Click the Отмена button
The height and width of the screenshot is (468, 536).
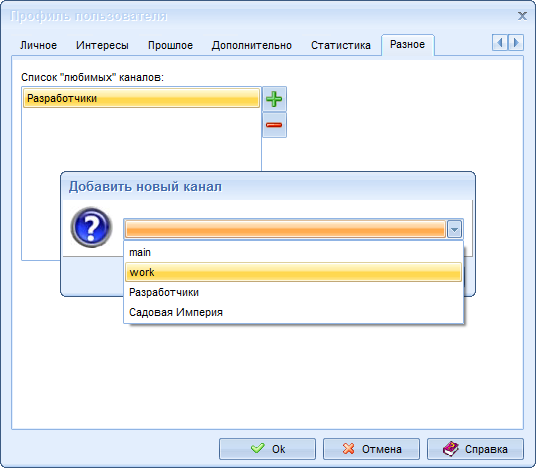point(371,449)
